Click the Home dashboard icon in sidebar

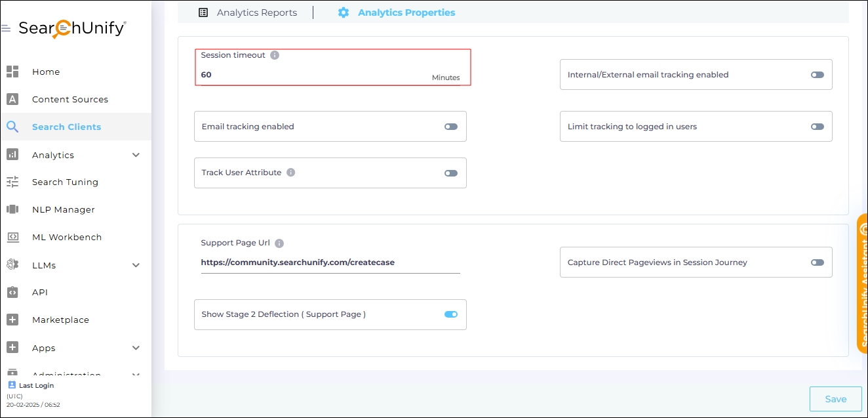(x=12, y=72)
